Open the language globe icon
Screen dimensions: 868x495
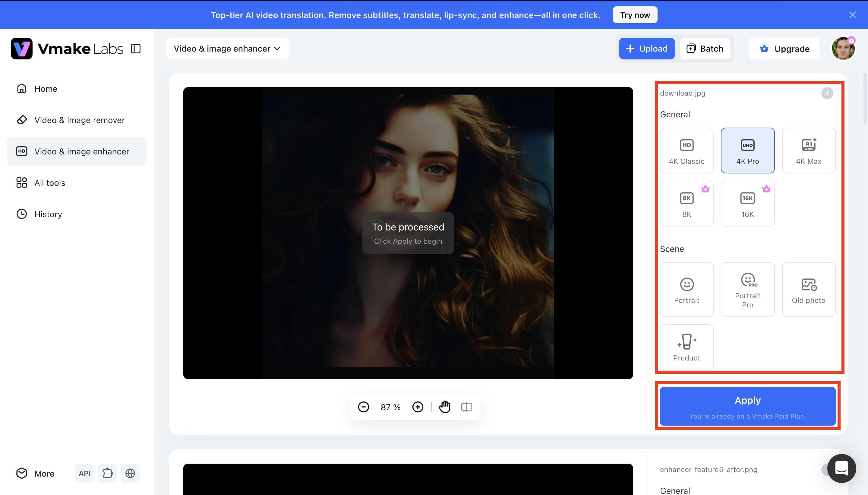[x=130, y=473]
